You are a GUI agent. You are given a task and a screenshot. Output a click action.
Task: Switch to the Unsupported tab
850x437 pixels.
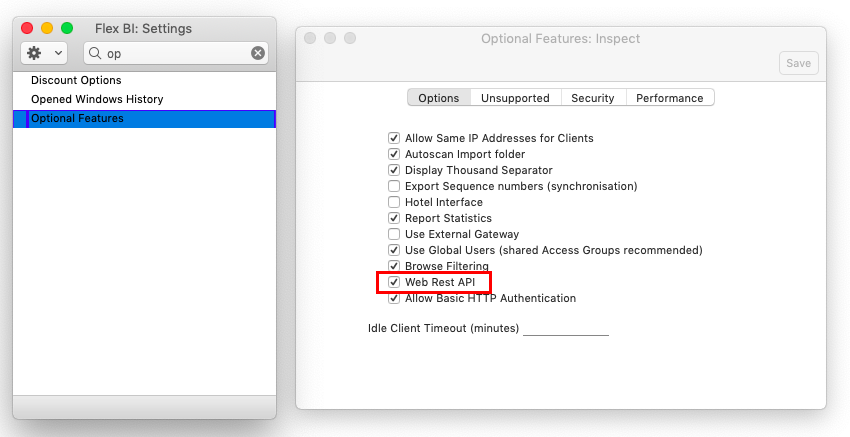pos(515,98)
